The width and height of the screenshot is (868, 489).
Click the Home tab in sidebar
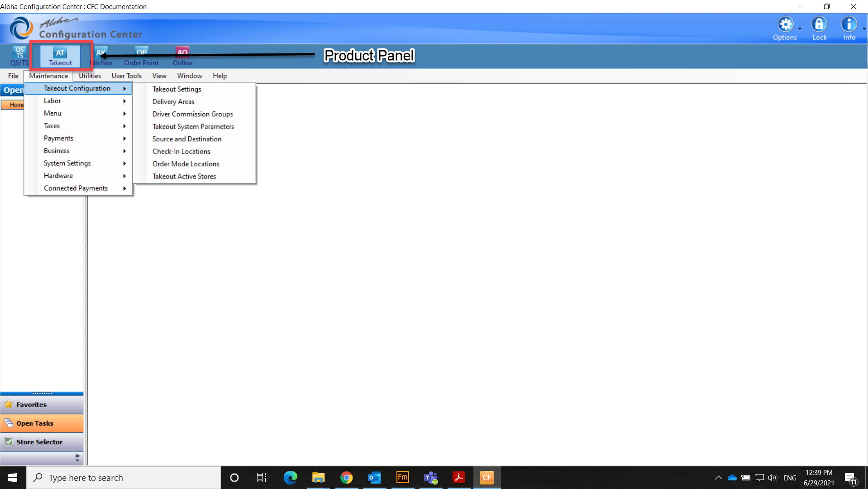pos(14,105)
